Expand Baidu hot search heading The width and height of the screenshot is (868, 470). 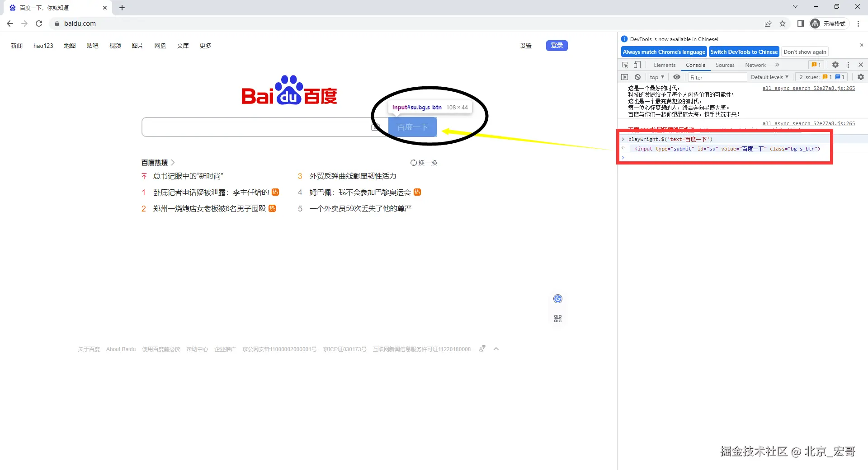(158, 163)
